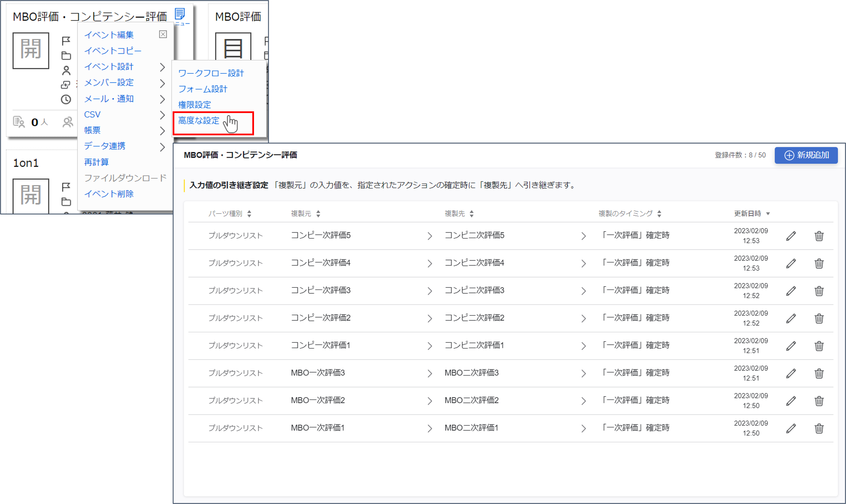Select イベント編集 in the menu
The height and width of the screenshot is (504, 846).
point(109,35)
